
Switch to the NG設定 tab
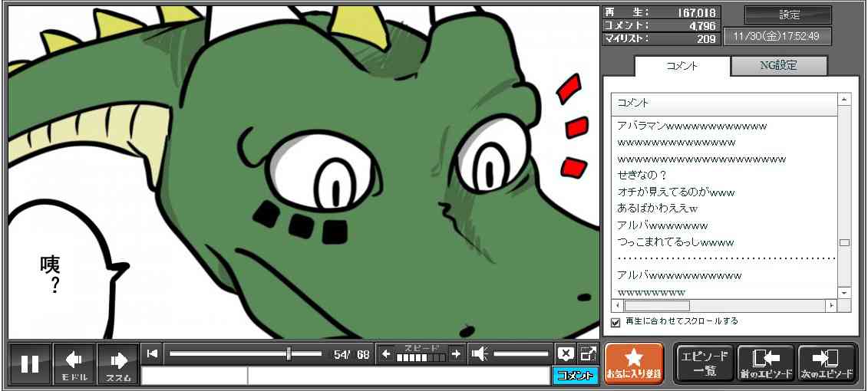(x=778, y=66)
